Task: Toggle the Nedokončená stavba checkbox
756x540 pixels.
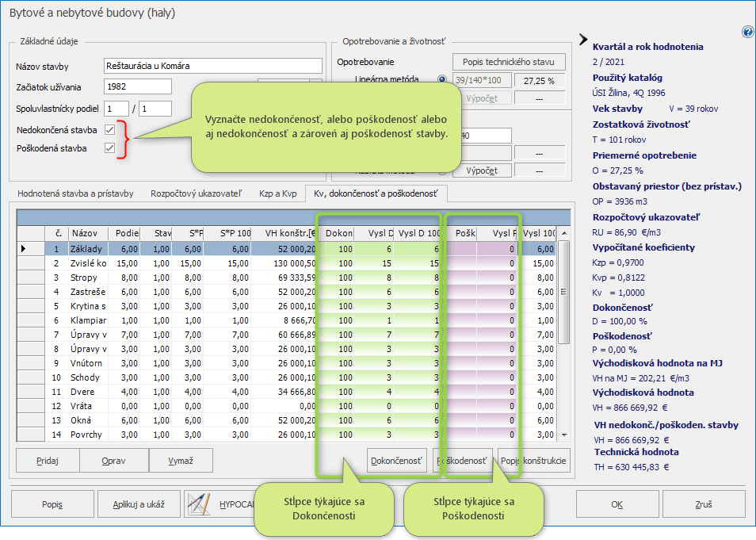Action: [110, 129]
